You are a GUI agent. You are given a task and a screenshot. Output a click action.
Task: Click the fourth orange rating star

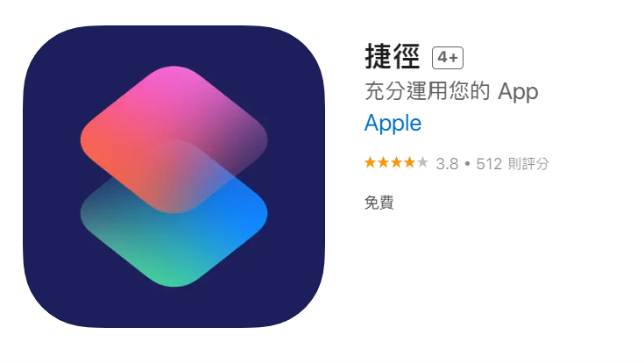click(409, 163)
